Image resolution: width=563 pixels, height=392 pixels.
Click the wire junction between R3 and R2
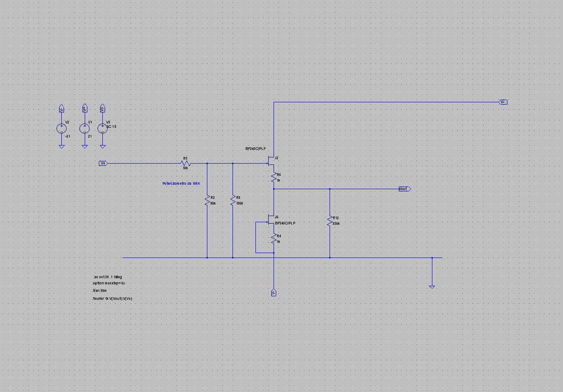coord(207,163)
